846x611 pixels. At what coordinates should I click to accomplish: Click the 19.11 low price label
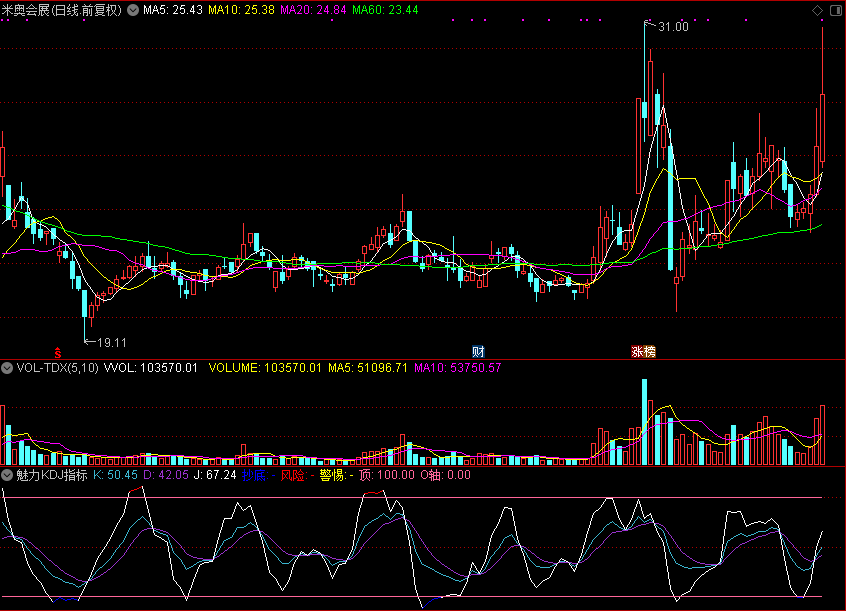112,341
